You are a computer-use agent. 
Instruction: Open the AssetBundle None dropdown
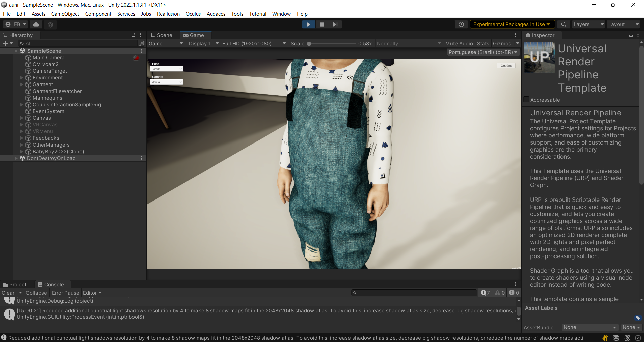pyautogui.click(x=590, y=327)
